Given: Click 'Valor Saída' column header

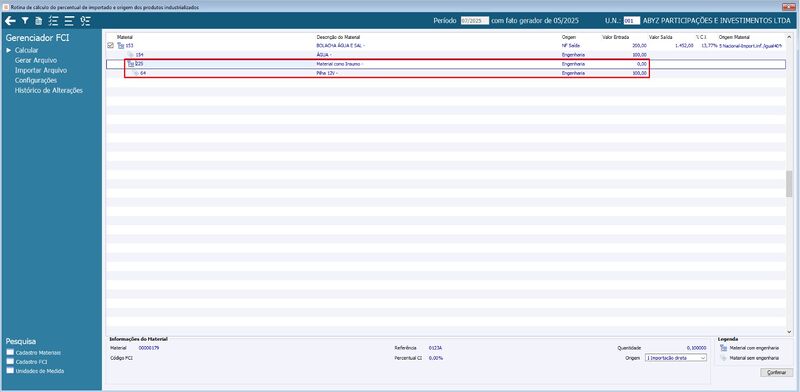Looking at the screenshot, I should pos(660,37).
